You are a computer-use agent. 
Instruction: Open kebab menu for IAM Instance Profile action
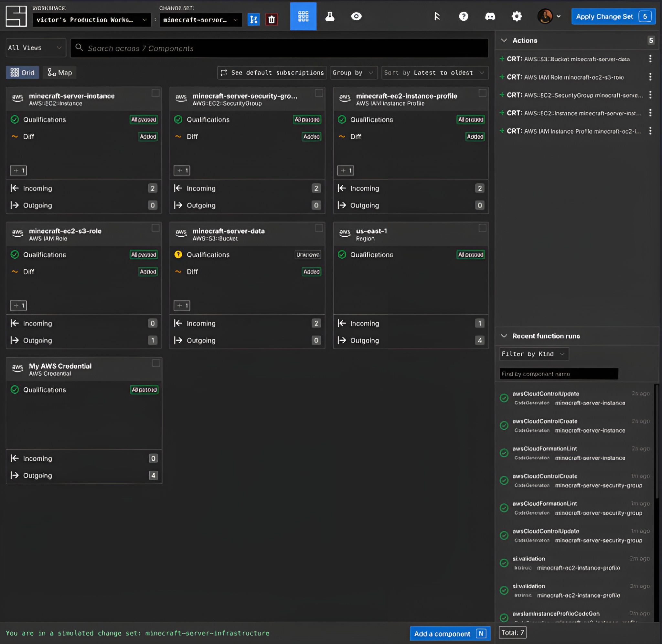tap(650, 131)
